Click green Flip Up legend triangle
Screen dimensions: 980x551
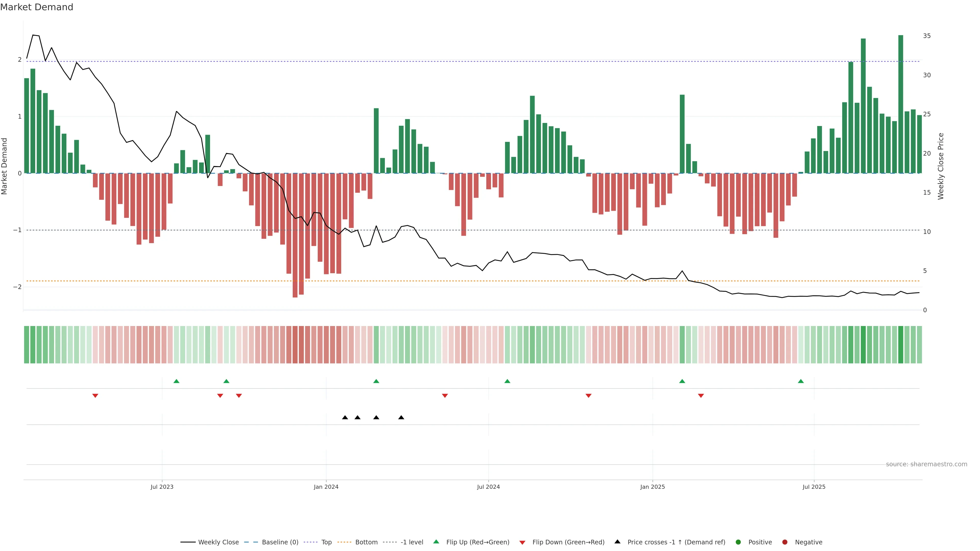(436, 542)
